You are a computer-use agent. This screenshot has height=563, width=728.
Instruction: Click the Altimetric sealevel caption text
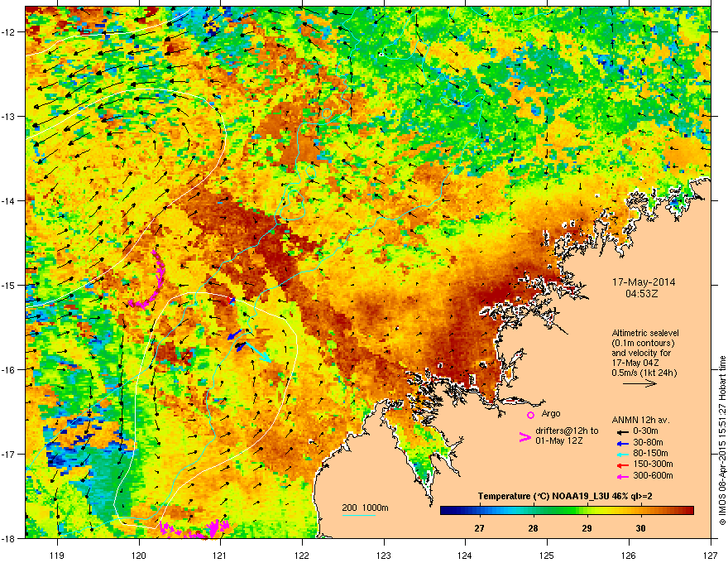click(645, 333)
